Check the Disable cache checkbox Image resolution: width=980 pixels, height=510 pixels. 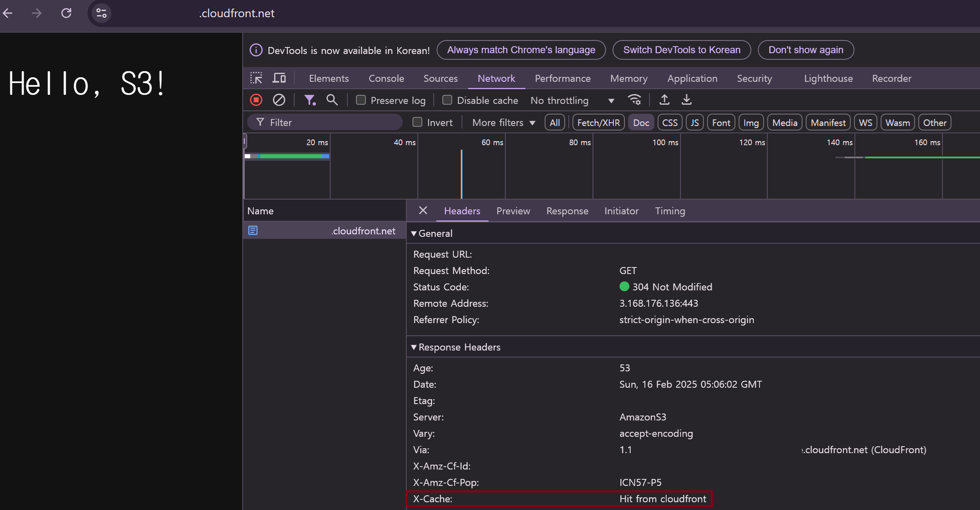click(447, 100)
